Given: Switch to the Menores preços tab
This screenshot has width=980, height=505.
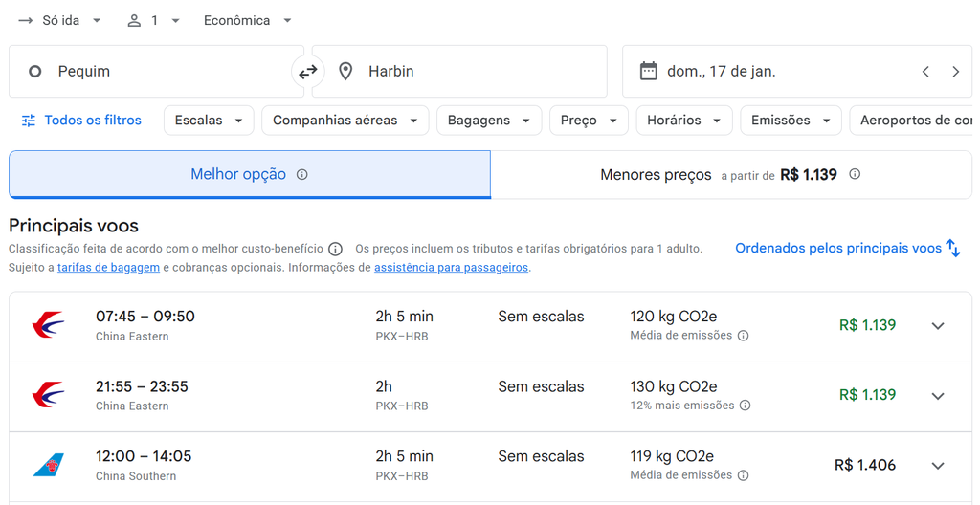Looking at the screenshot, I should tap(731, 174).
